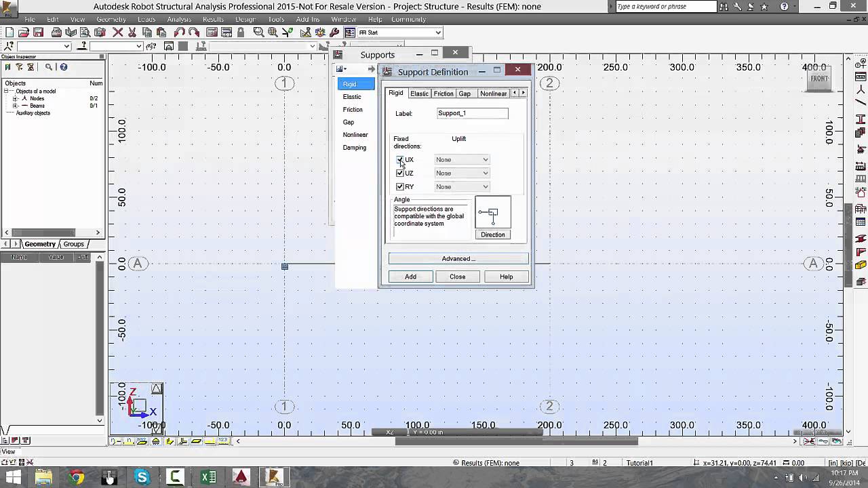Toggle the UZ fixed direction checkbox

pyautogui.click(x=400, y=174)
